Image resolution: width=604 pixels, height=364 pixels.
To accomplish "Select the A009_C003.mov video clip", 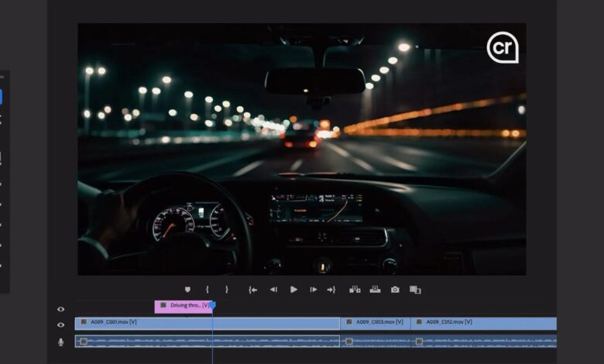I will point(376,324).
